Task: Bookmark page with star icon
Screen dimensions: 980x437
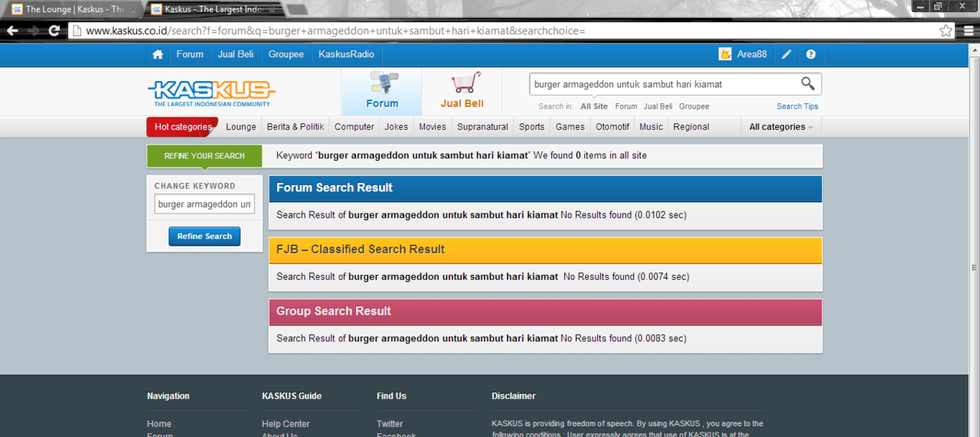Action: coord(946,31)
